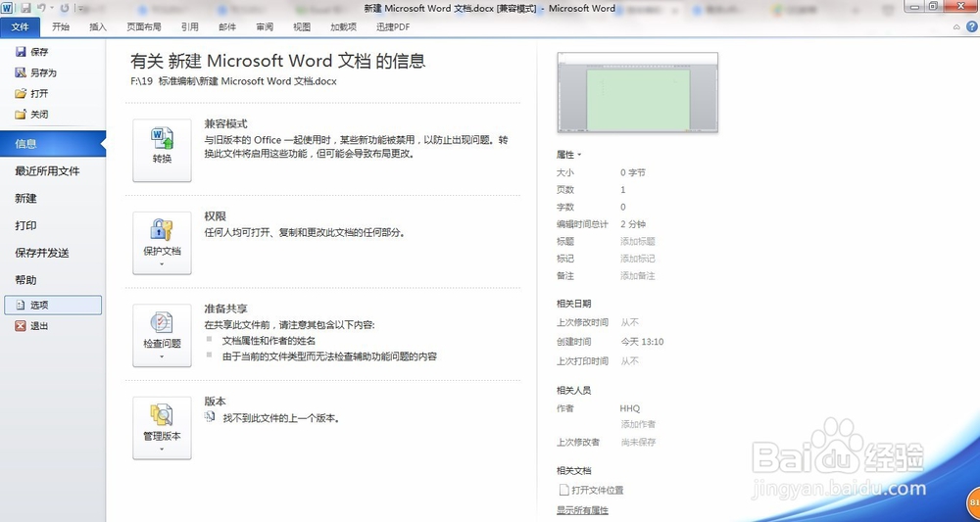The width and height of the screenshot is (980, 522).
Task: Click the version document icon next to 找不到此文件
Action: coord(210,417)
